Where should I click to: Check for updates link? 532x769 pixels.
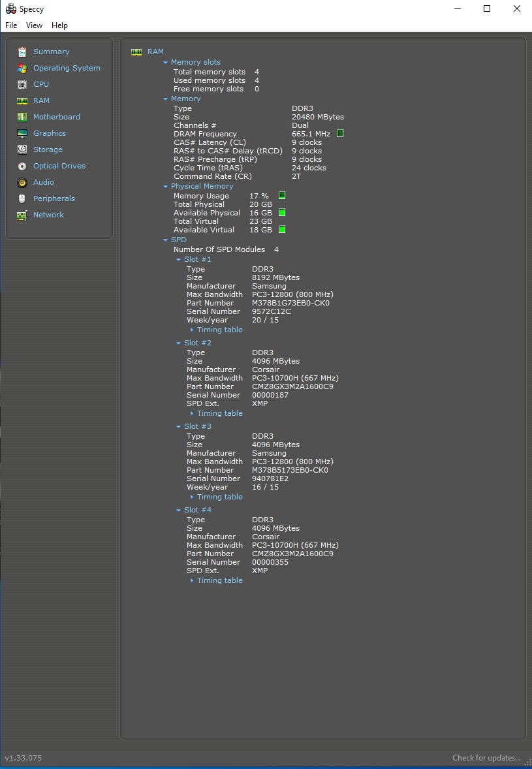click(x=486, y=758)
